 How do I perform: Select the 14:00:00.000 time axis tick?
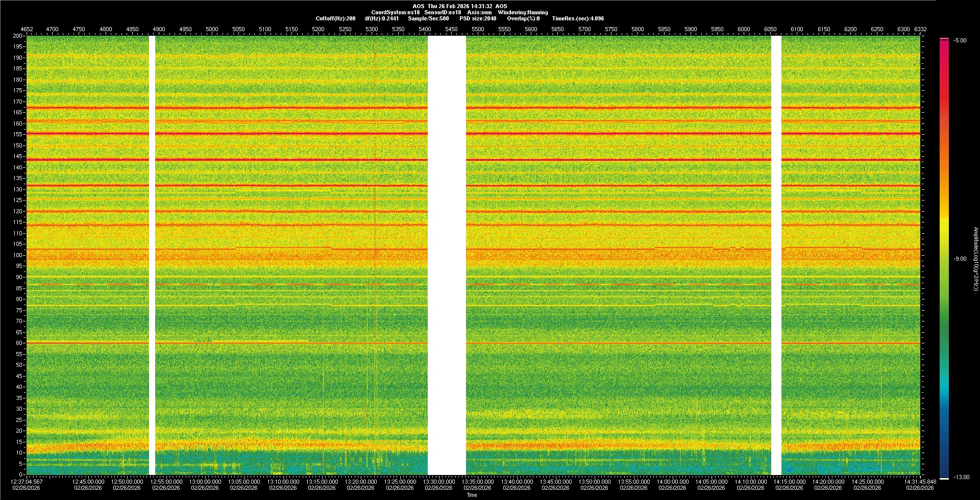point(673,482)
